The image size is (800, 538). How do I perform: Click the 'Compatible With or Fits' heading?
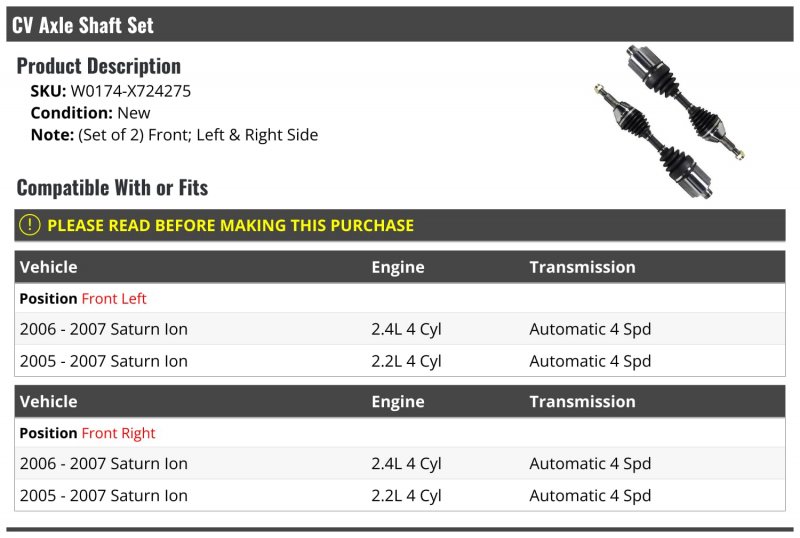112,187
